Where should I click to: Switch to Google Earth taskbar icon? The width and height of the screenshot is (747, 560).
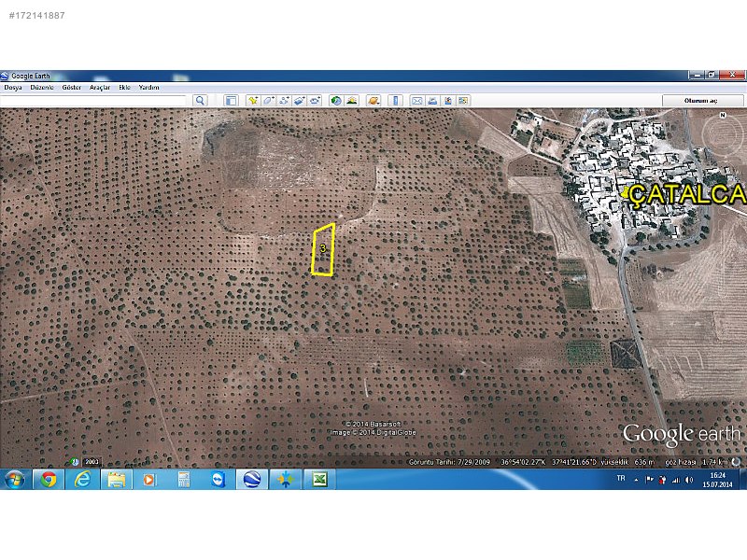[251, 480]
